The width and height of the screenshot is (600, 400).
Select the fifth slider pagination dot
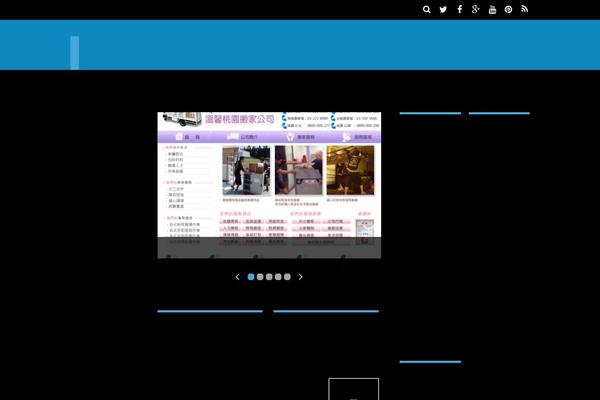[x=287, y=277]
